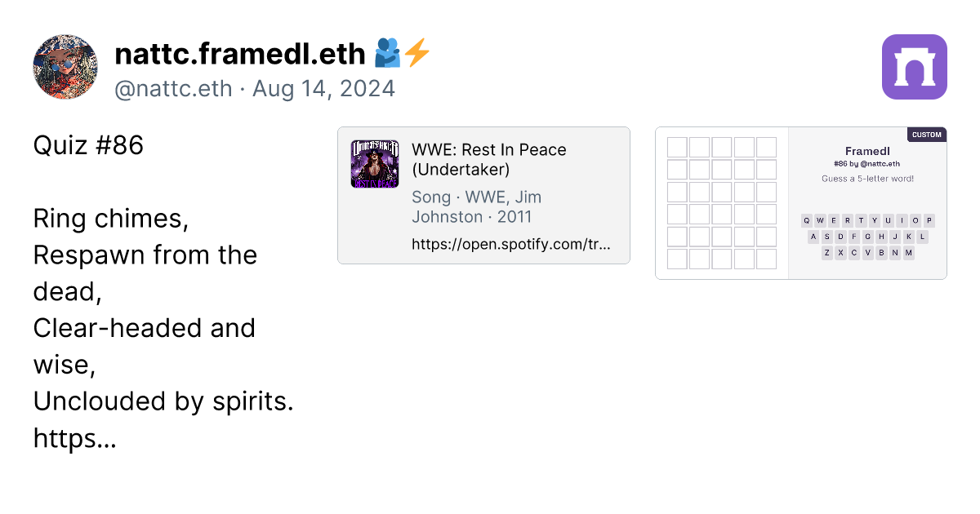Screen dimensions: 980x514
Task: Click the nattc.framedl.eth display name
Action: pos(239,54)
